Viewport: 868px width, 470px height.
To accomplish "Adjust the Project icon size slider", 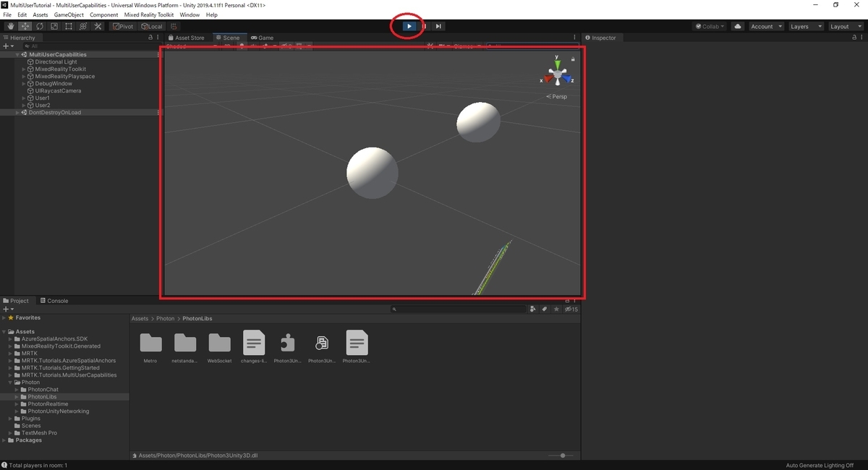I will pos(561,456).
